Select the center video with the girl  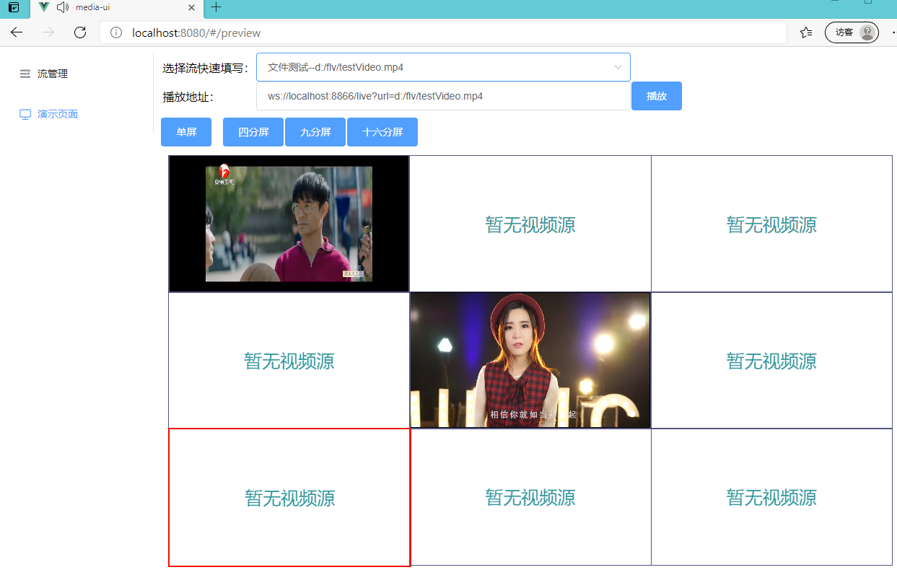pyautogui.click(x=530, y=360)
